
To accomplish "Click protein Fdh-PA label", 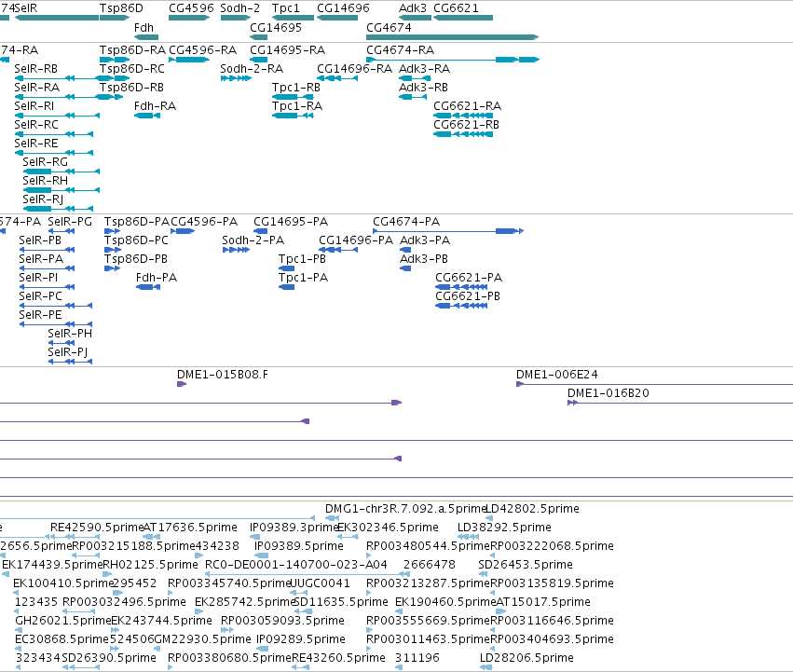I will point(157,278).
